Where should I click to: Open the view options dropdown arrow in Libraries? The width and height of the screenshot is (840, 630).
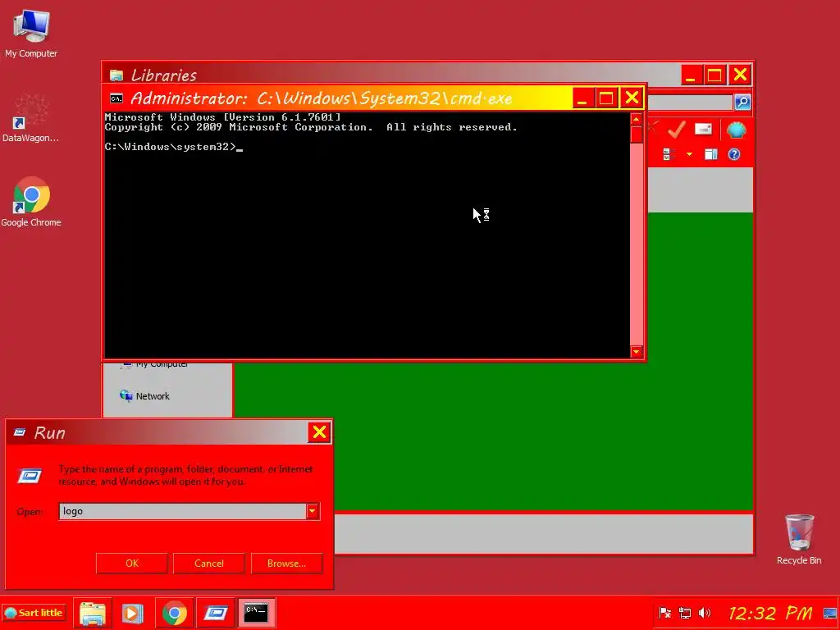pyautogui.click(x=689, y=154)
